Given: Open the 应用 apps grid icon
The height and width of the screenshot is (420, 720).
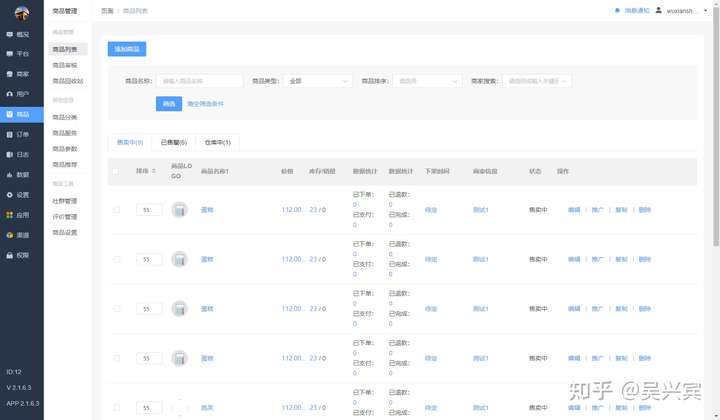Looking at the screenshot, I should (x=10, y=214).
